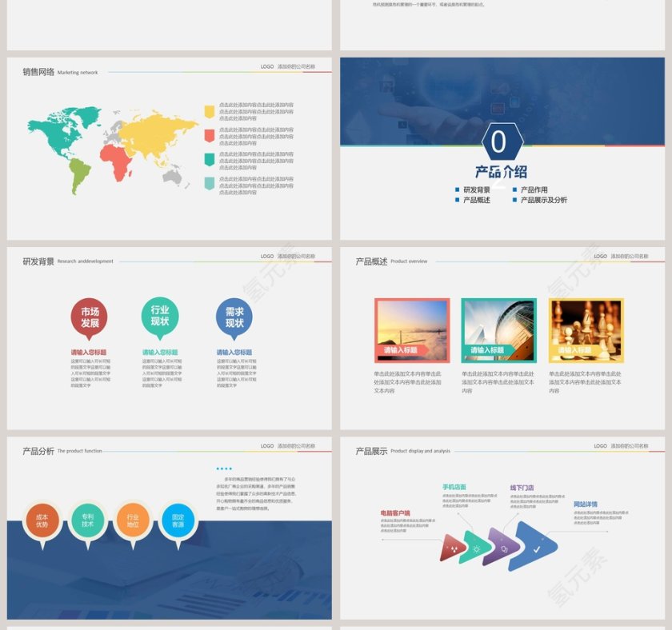Click the red arrow icon under 电脑客户端
Viewport: 672px width, 630px height.
[x=453, y=548]
